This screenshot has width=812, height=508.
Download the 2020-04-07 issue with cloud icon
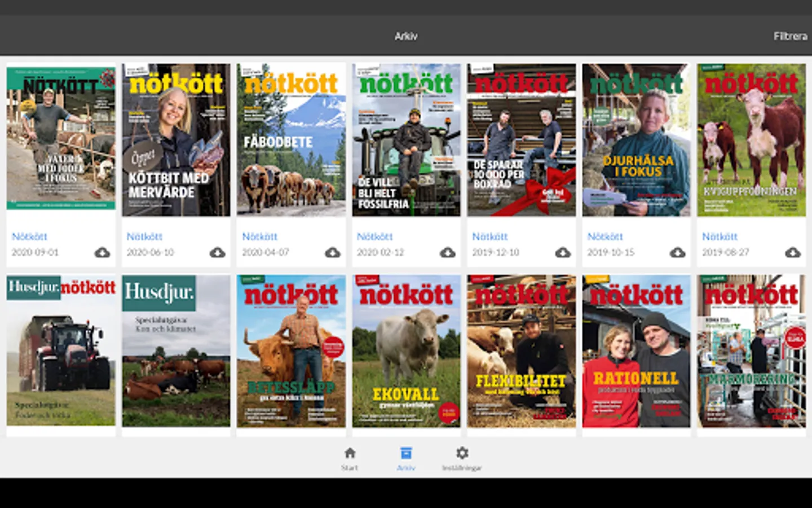coord(333,252)
